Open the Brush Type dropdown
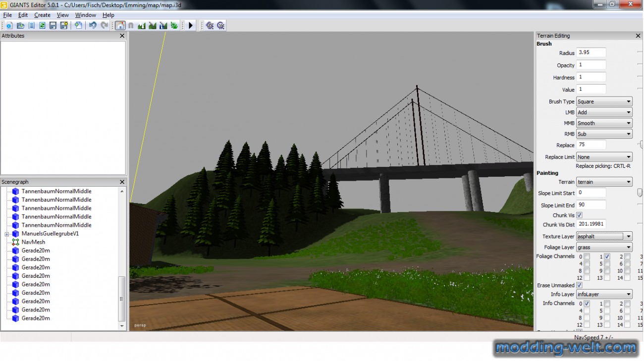Image resolution: width=644 pixels, height=361 pixels. click(604, 102)
